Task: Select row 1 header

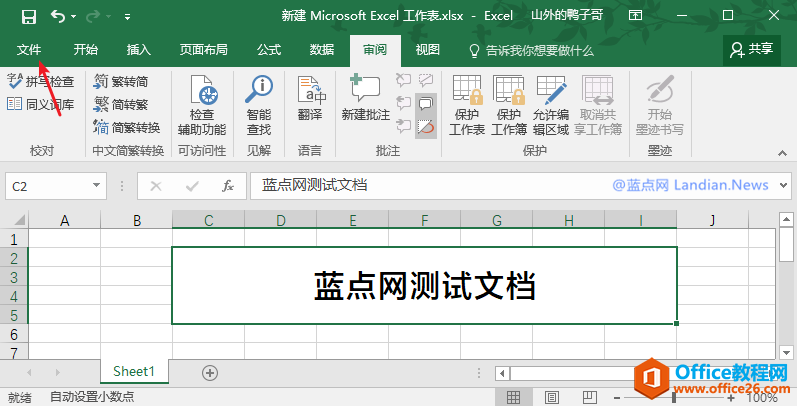Action: (x=14, y=239)
